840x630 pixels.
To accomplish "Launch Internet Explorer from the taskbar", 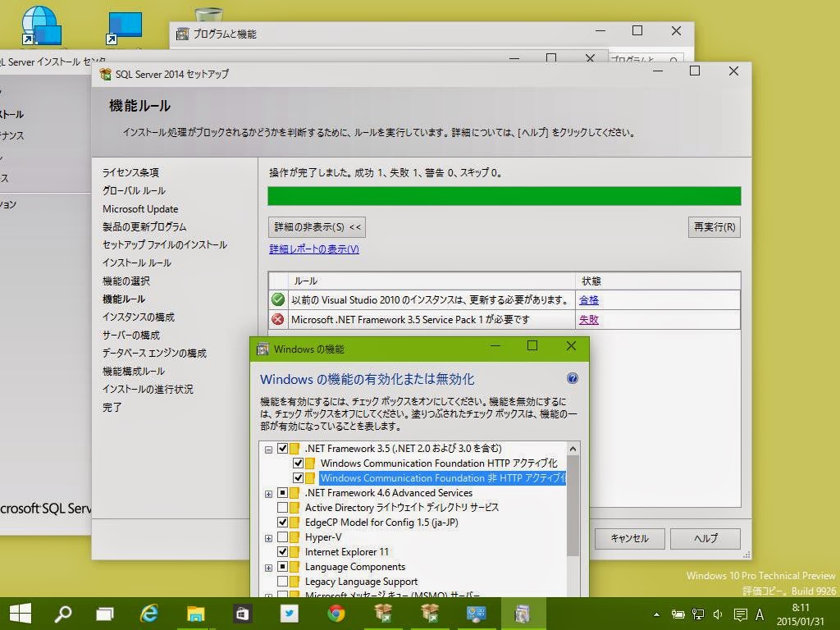I will (x=149, y=614).
